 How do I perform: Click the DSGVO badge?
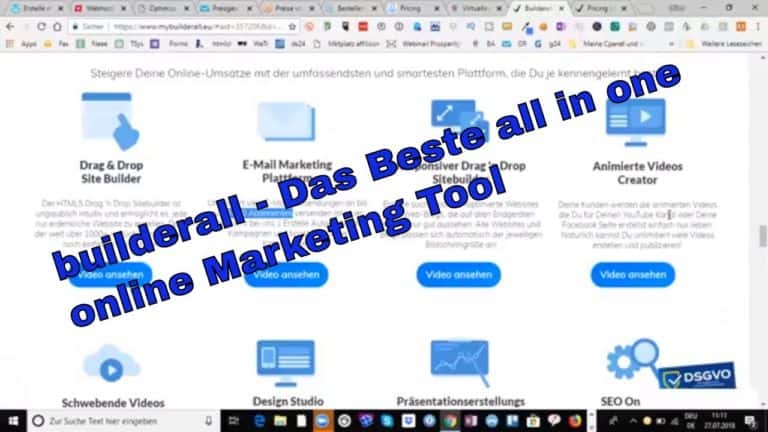coord(697,376)
